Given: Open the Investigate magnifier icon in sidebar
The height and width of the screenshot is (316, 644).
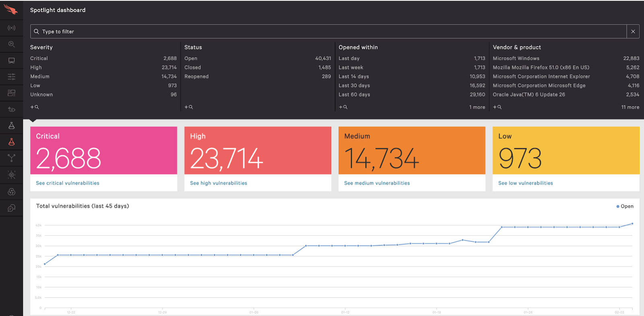Looking at the screenshot, I should pyautogui.click(x=11, y=44).
